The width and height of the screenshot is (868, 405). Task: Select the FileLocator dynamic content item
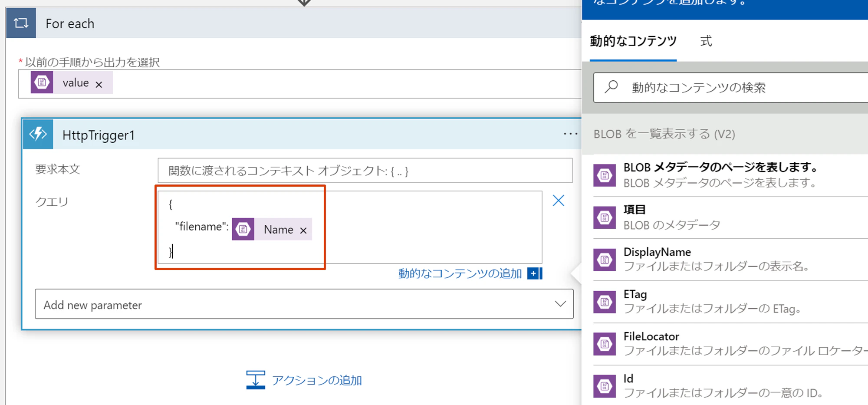click(731, 344)
